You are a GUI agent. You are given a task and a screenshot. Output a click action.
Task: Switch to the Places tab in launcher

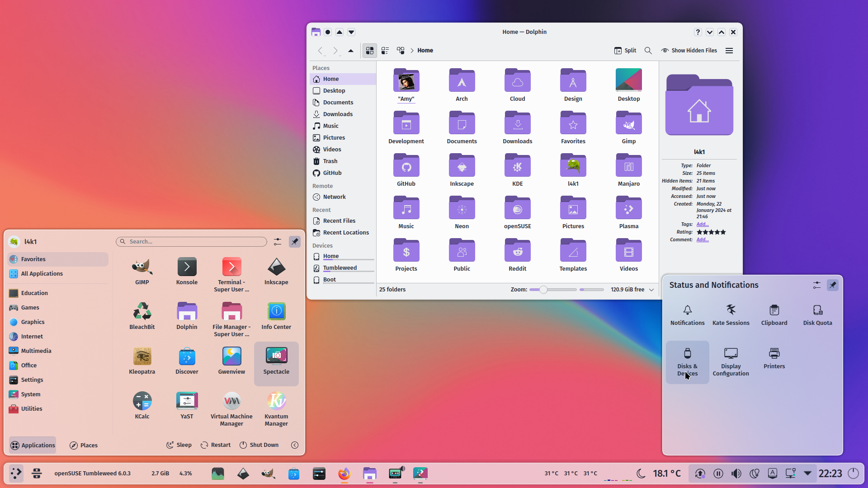84,445
